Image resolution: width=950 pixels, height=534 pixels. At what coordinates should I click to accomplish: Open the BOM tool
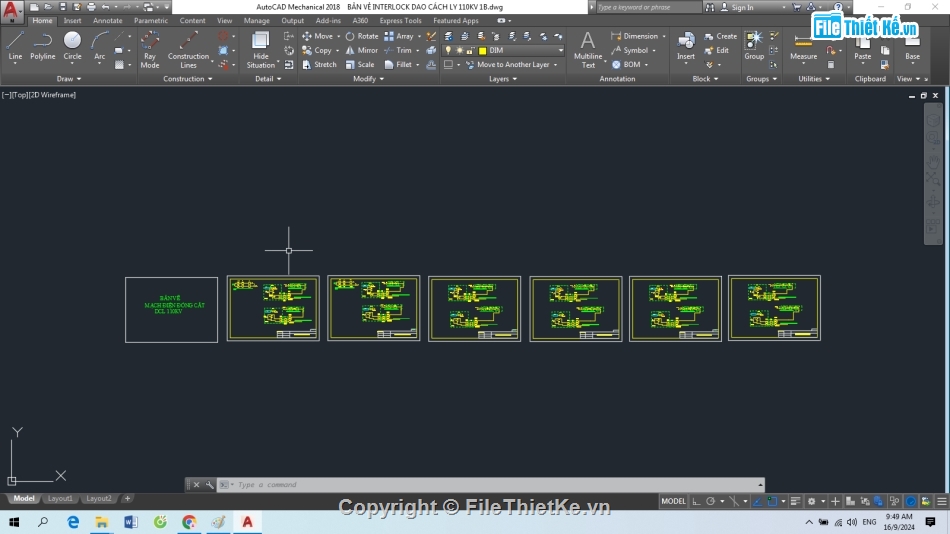click(626, 64)
